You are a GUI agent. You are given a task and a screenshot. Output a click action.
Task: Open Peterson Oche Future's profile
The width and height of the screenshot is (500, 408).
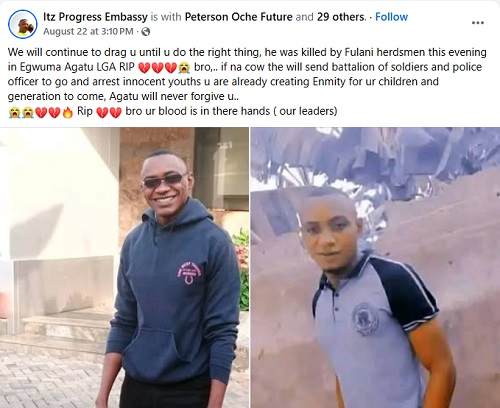pyautogui.click(x=239, y=17)
